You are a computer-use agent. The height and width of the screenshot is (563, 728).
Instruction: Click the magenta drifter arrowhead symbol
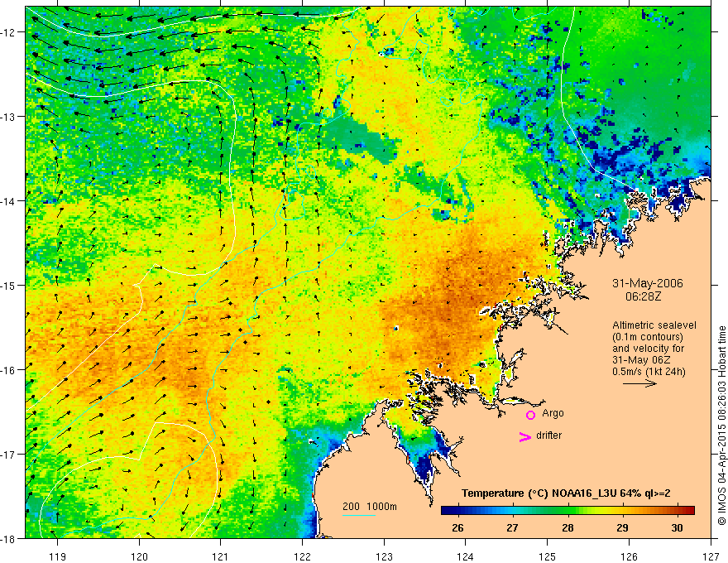(525, 436)
